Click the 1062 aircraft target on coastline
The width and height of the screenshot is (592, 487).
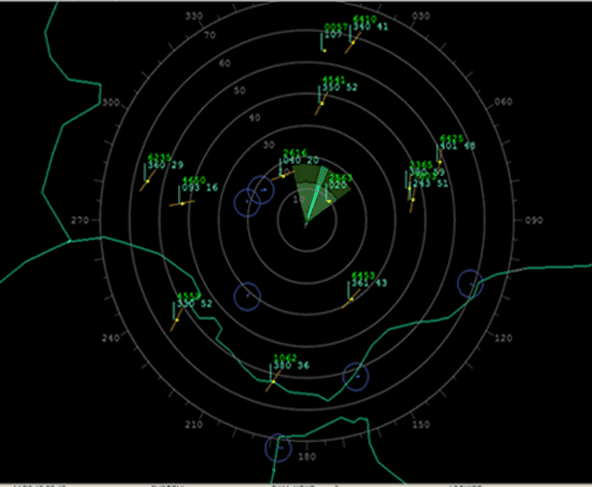coord(273,382)
